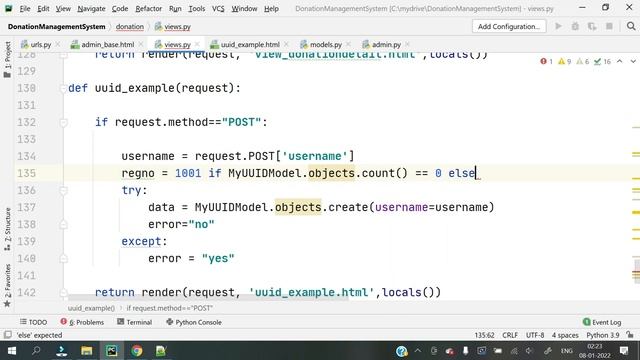Open File Explorer from taskbar
The height and width of the screenshot is (360, 640).
(x=87, y=351)
